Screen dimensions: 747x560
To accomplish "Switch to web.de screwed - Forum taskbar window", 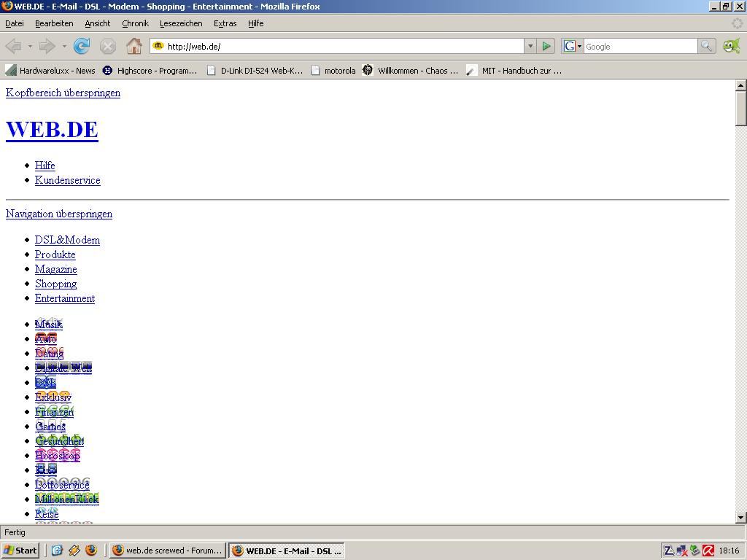I will point(168,551).
